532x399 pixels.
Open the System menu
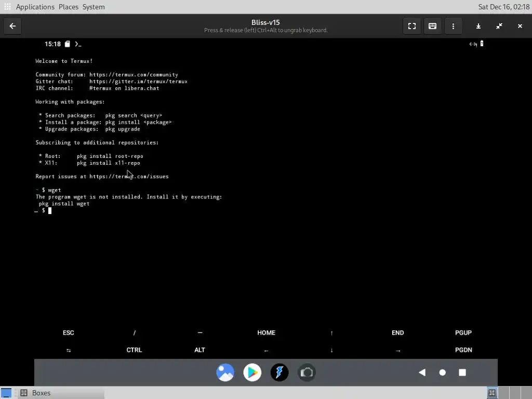tap(94, 7)
